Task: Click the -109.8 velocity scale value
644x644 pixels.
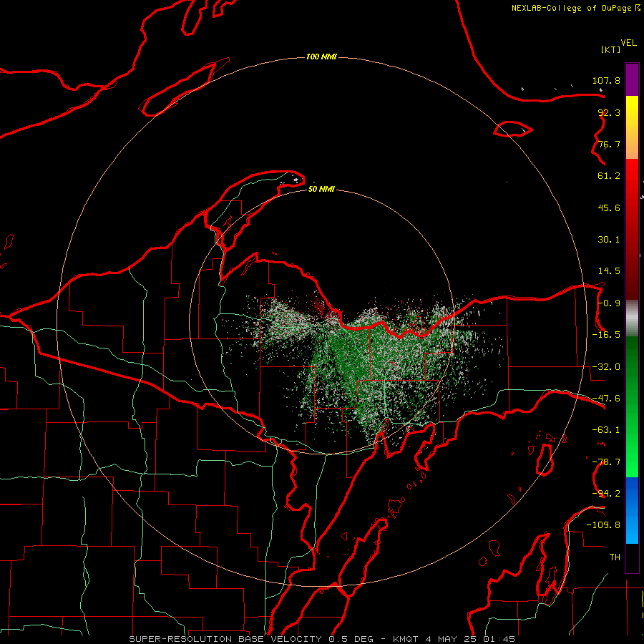Action: 603,525
